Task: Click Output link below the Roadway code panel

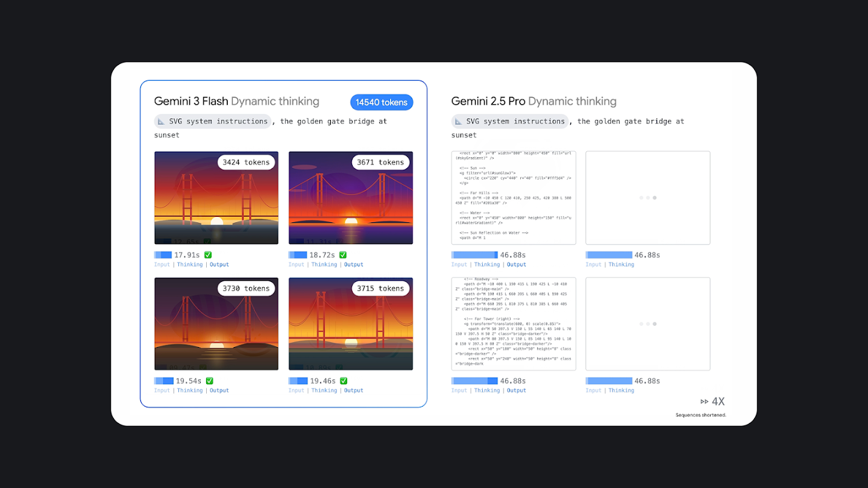Action: pyautogui.click(x=516, y=390)
